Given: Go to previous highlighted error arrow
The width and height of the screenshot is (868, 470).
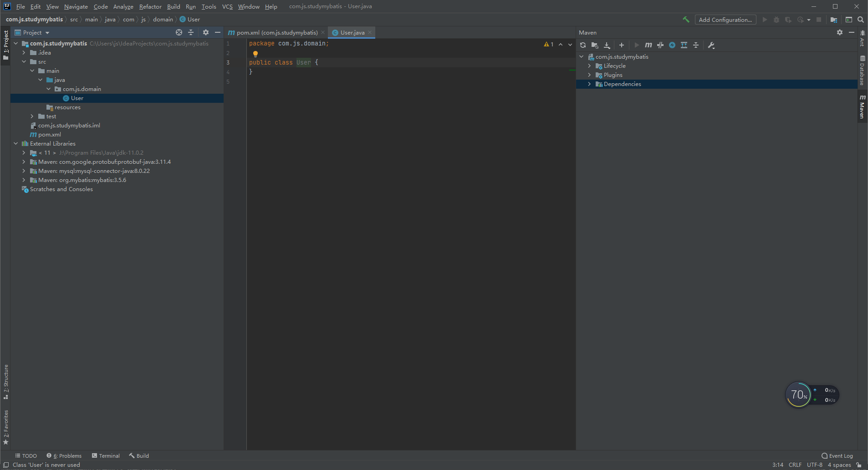Looking at the screenshot, I should [x=561, y=45].
